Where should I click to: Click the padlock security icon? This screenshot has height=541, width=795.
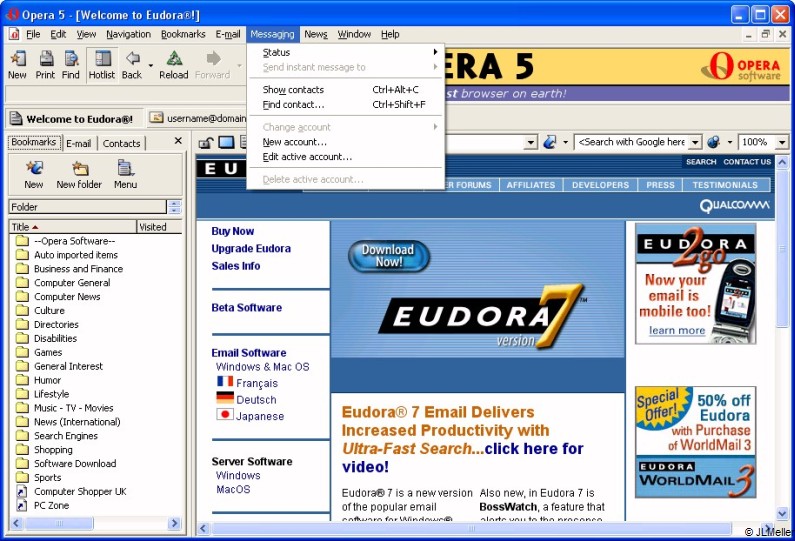(205, 143)
